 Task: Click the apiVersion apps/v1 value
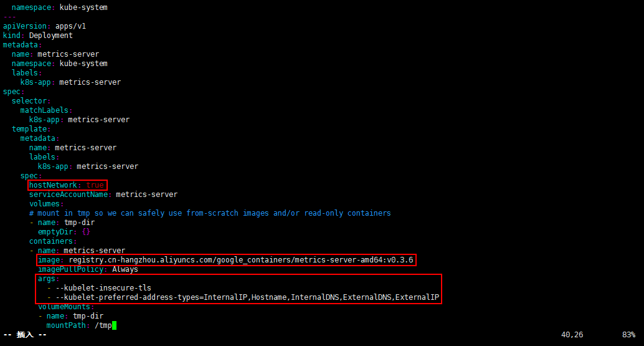70,26
